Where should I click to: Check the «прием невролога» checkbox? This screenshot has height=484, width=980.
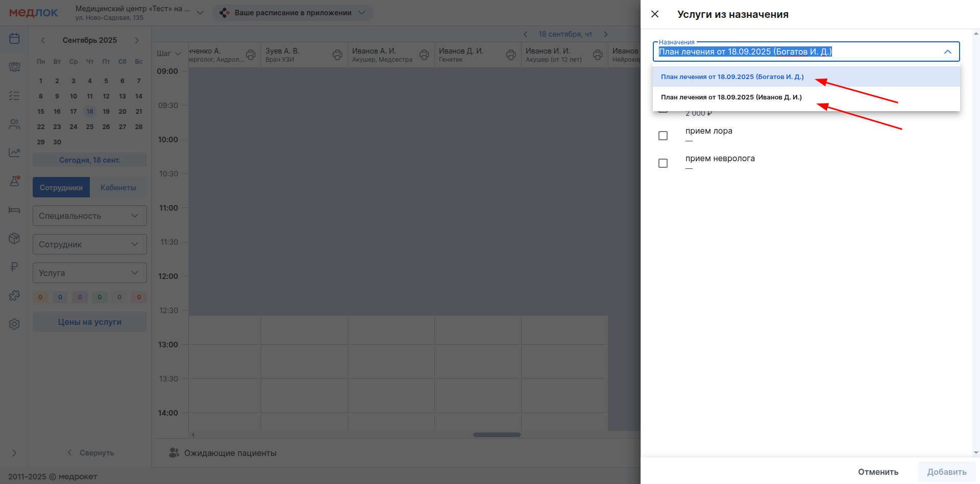(663, 163)
